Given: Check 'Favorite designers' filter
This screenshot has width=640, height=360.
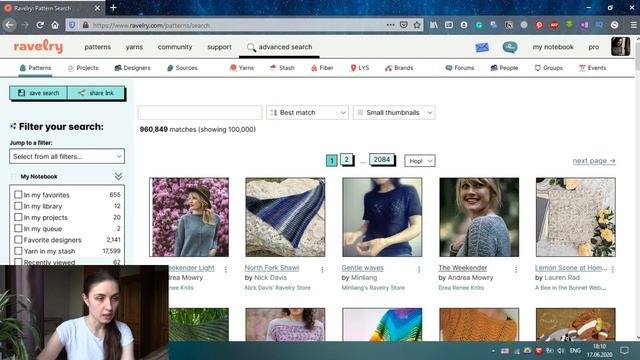Looking at the screenshot, I should tap(18, 240).
